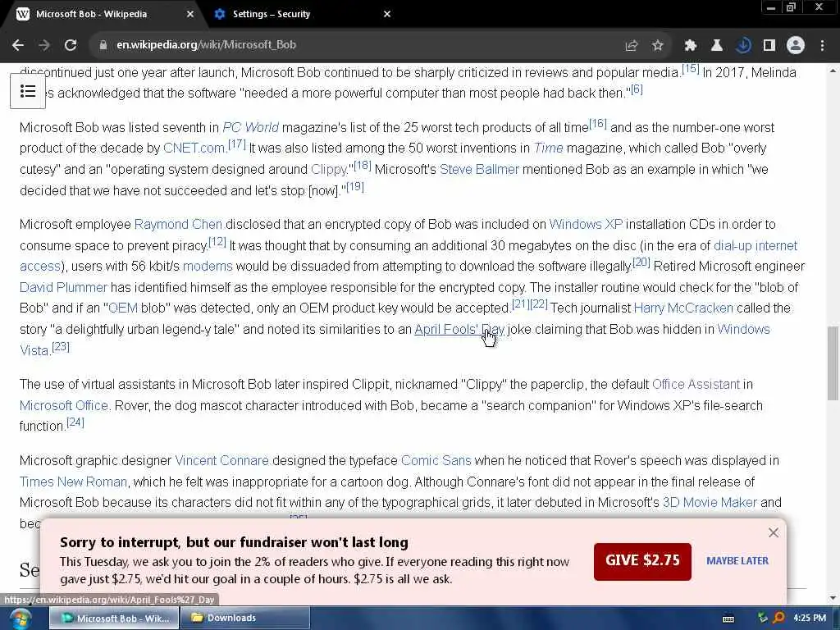Open David Plummer link
Image resolution: width=840 pixels, height=630 pixels.
tap(63, 288)
